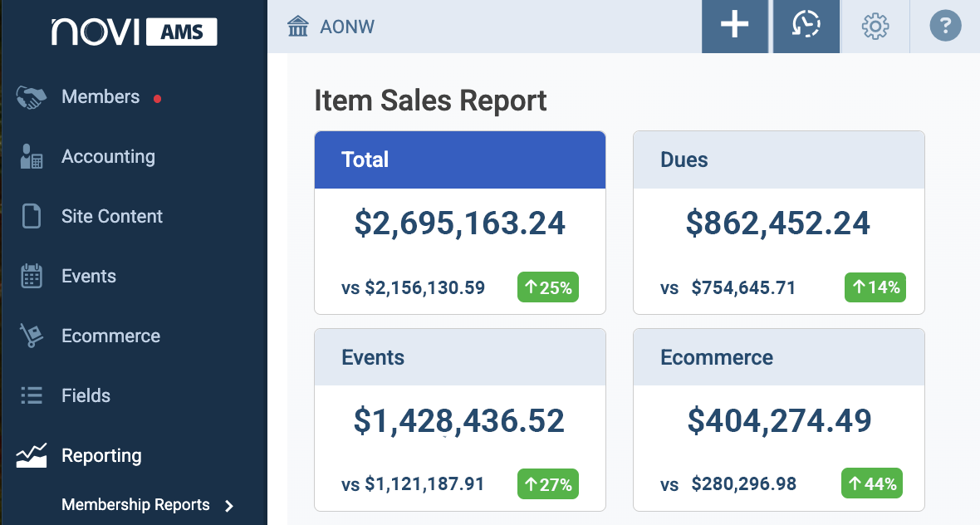980x525 pixels.
Task: Open the Site Content section
Action: (x=112, y=216)
